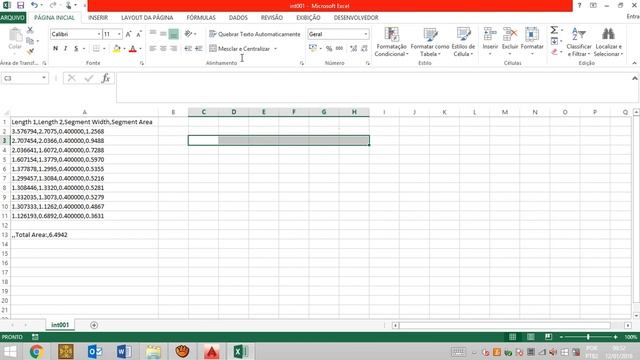Adjust the zoom slider handle
640x360 pixels.
(x=588, y=337)
